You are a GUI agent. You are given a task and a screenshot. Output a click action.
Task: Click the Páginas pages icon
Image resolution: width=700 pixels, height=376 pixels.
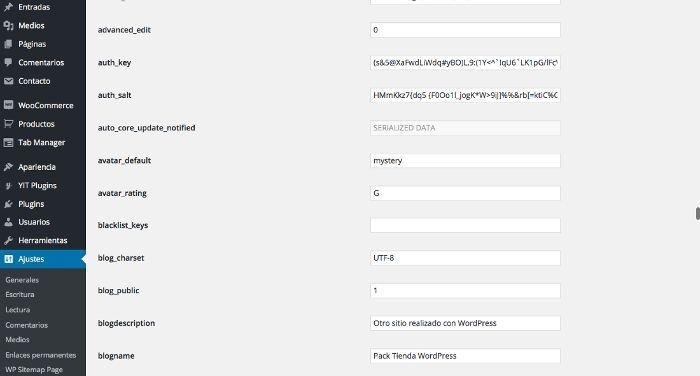pos(8,44)
